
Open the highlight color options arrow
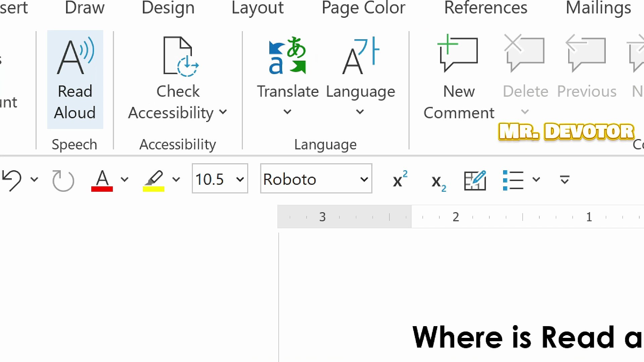pos(176,180)
